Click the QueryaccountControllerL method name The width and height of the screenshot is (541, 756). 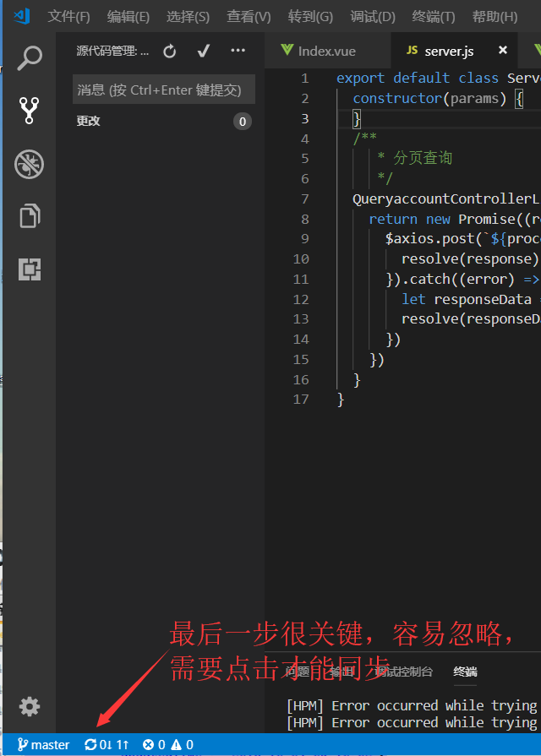(446, 199)
